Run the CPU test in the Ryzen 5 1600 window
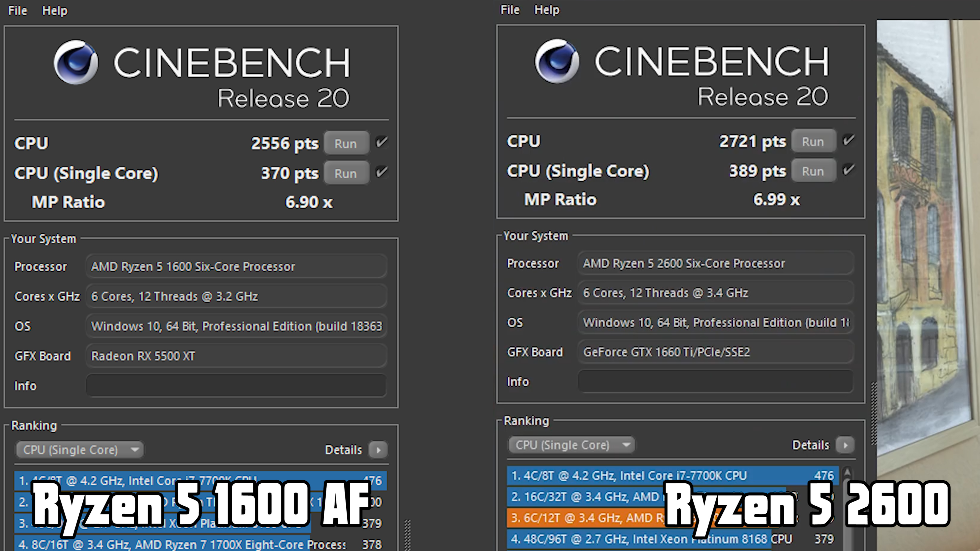 coord(346,143)
